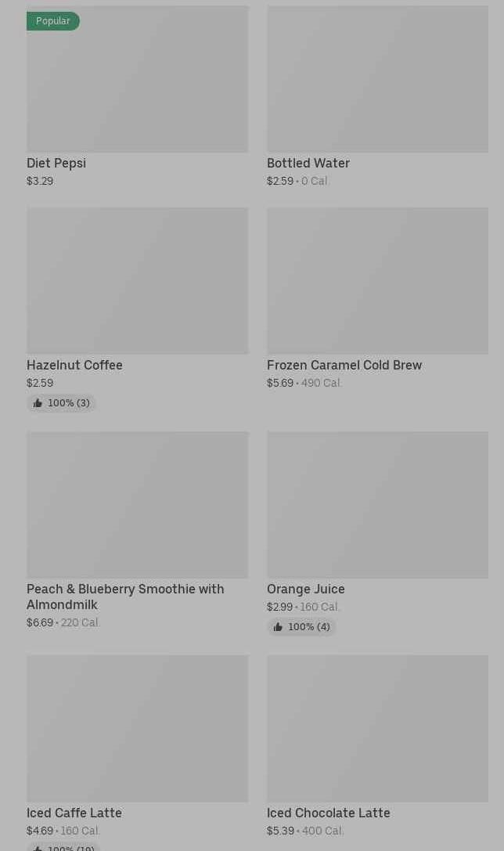Click the Bottled Water title
Image resolution: width=504 pixels, height=851 pixels.
tap(308, 163)
